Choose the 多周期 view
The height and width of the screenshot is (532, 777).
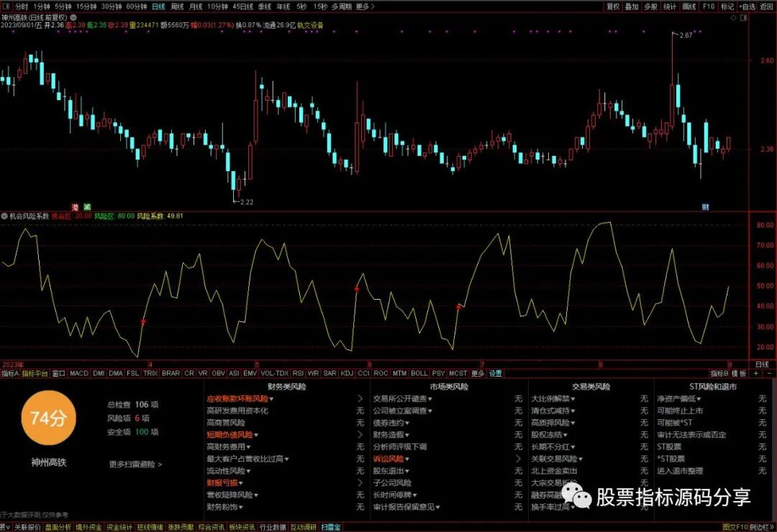(342, 6)
